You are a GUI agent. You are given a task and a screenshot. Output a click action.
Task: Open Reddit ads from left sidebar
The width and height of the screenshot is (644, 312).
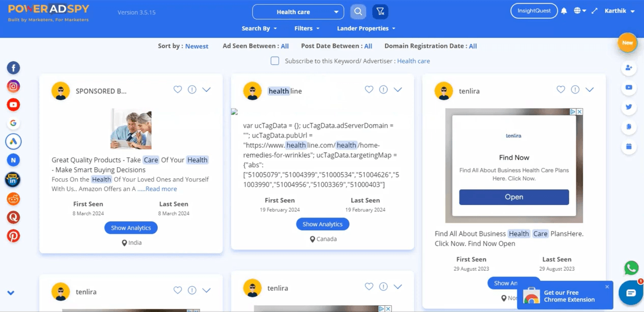click(x=13, y=199)
